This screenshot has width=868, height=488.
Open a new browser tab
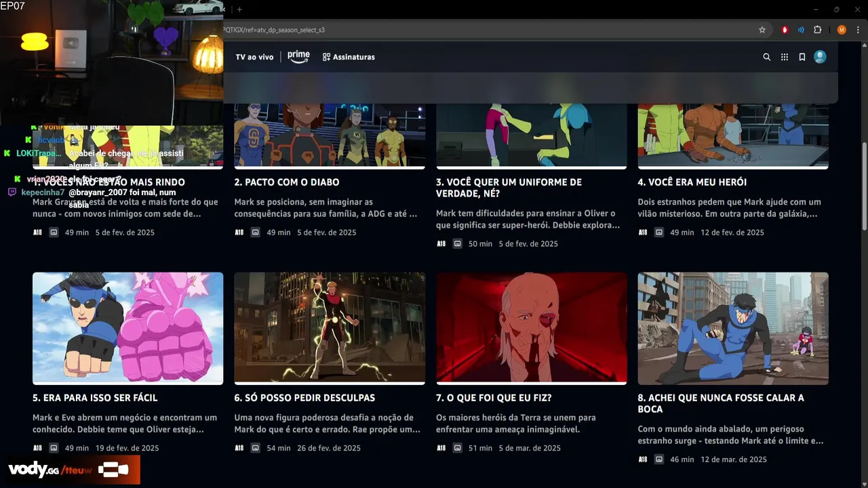click(239, 9)
